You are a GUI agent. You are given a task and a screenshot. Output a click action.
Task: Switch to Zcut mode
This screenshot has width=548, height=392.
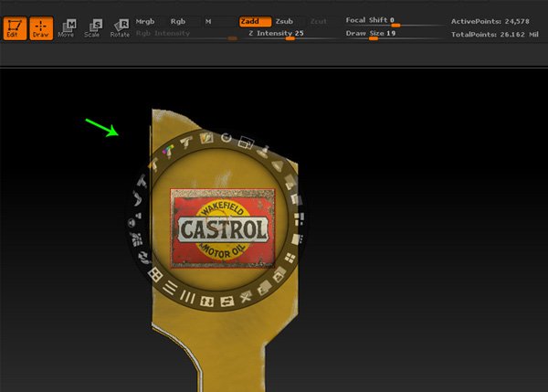(319, 22)
